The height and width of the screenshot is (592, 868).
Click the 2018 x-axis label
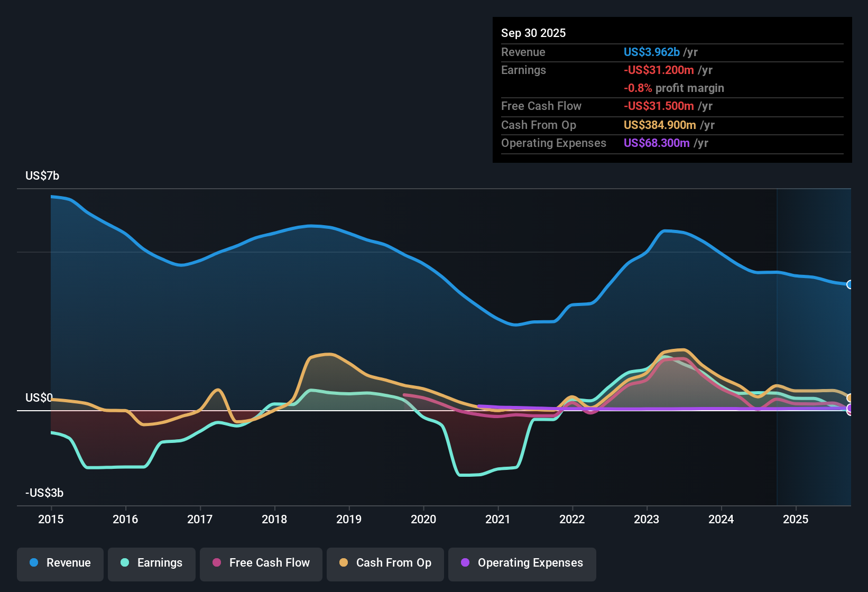274,519
